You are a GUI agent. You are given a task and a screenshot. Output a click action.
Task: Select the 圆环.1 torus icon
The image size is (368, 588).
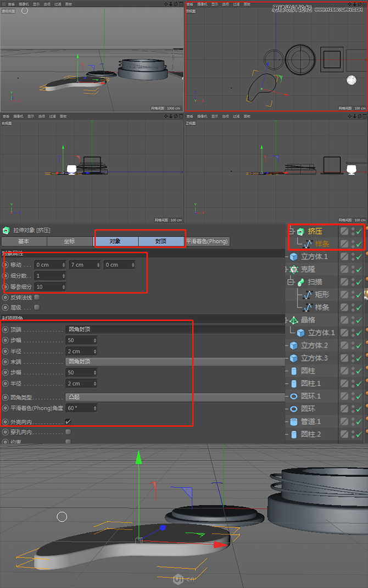[293, 396]
